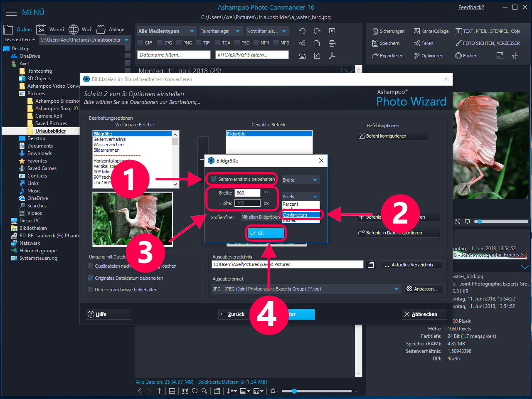The width and height of the screenshot is (532, 399).
Task: Click the fullscreen expand icon
Action: [x=500, y=56]
